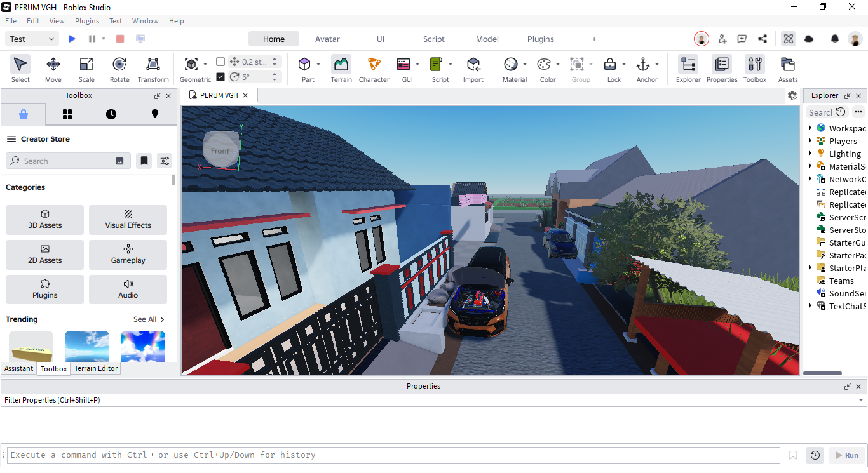The image size is (868, 473).
Task: Expand the Workspace tree node
Action: pos(810,128)
